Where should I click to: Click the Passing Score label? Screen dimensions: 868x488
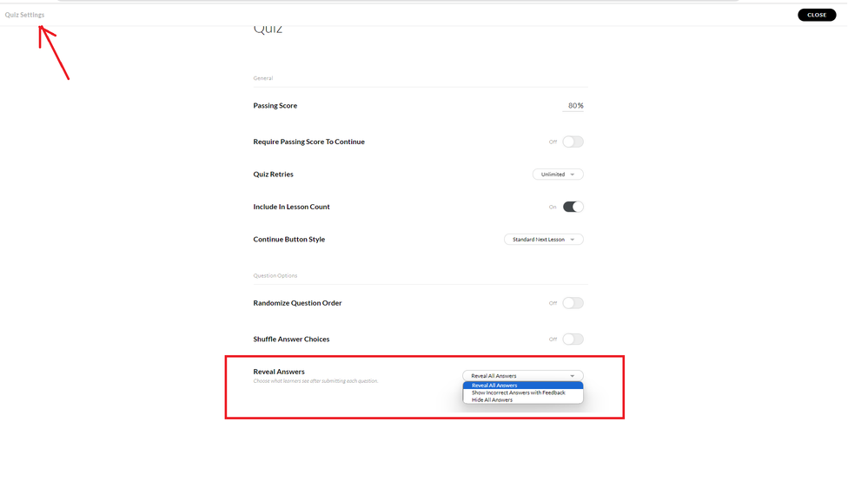(275, 106)
